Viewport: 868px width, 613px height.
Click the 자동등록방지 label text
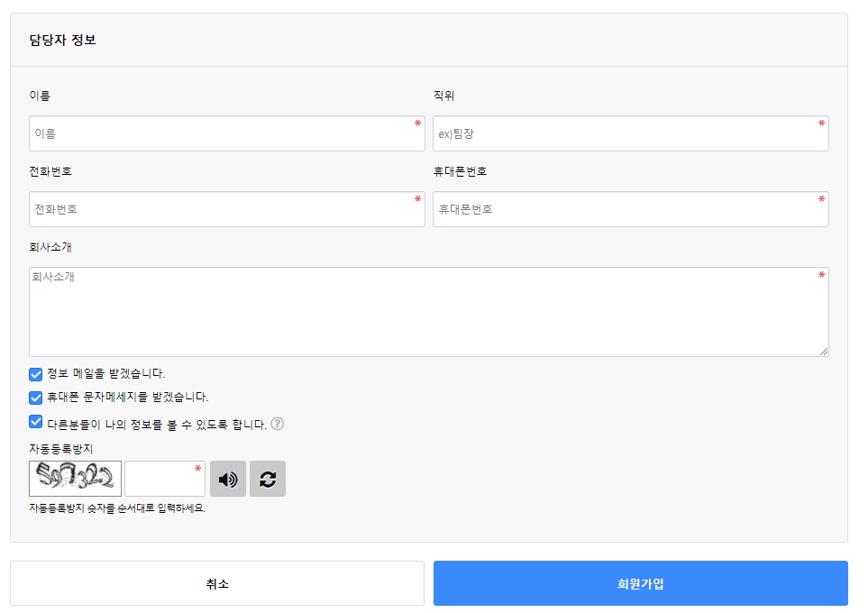coord(60,448)
